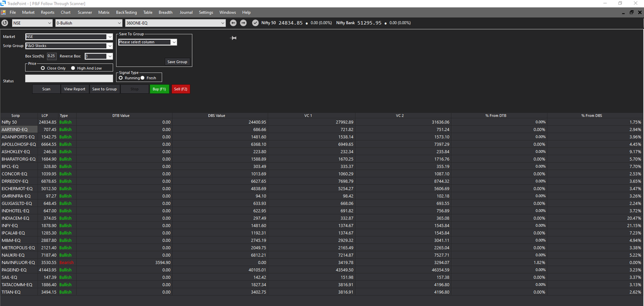Screen dimensions: 644x306
Task: Select the APOLLOHOSP-EQ scrip
Action: pyautogui.click(x=18, y=144)
